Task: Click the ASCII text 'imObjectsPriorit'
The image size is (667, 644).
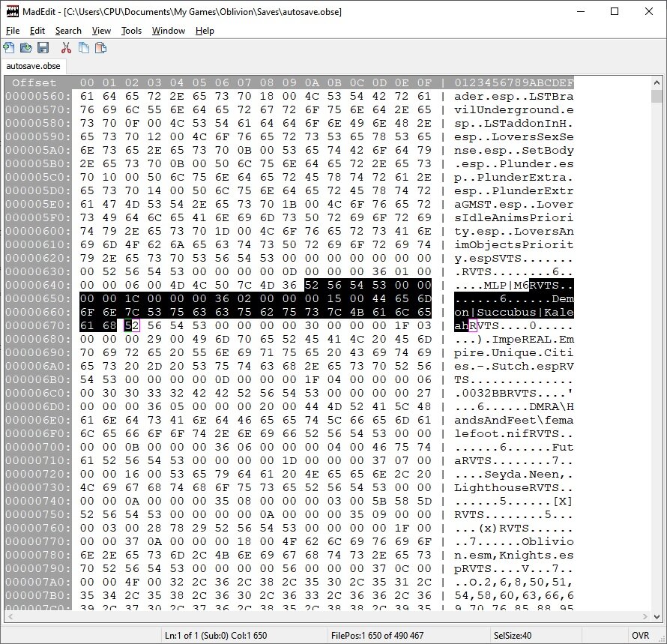Action: 514,244
